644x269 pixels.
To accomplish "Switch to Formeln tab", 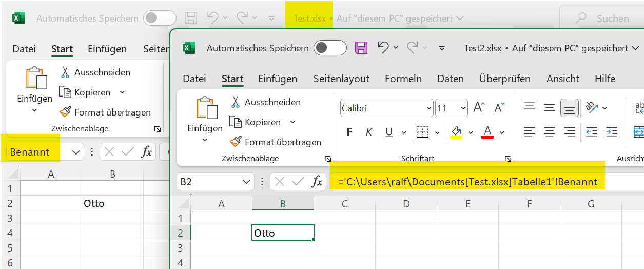I will [403, 79].
